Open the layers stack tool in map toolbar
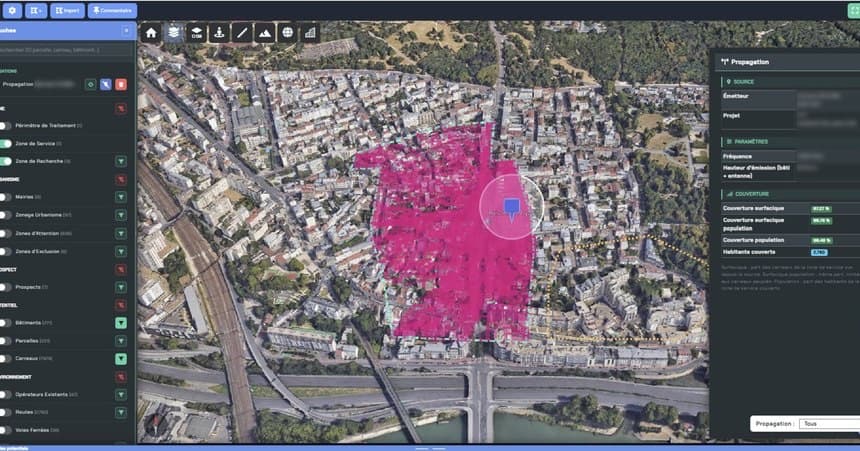860x451 pixels. coord(174,33)
